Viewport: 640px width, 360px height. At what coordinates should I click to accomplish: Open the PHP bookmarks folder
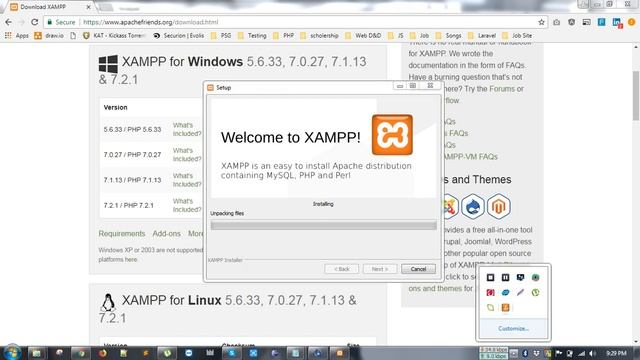click(283, 36)
